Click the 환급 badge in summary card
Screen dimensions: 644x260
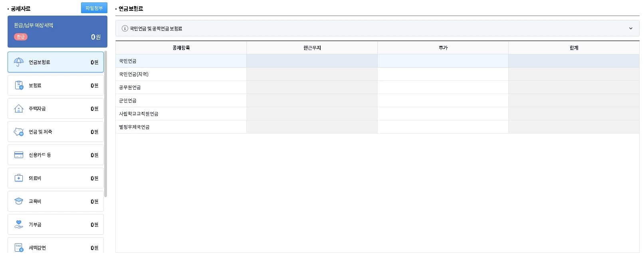click(21, 37)
